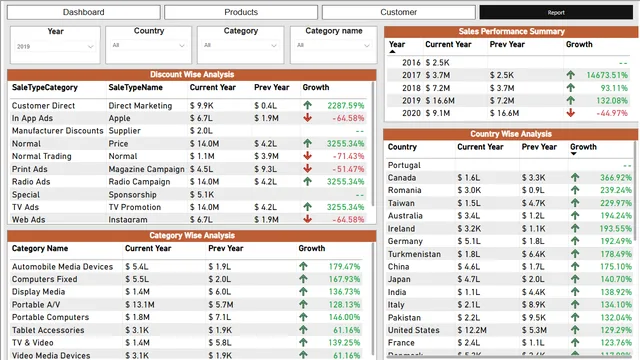Expand the Category name dropdown
The width and height of the screenshot is (640, 360).
(333, 45)
